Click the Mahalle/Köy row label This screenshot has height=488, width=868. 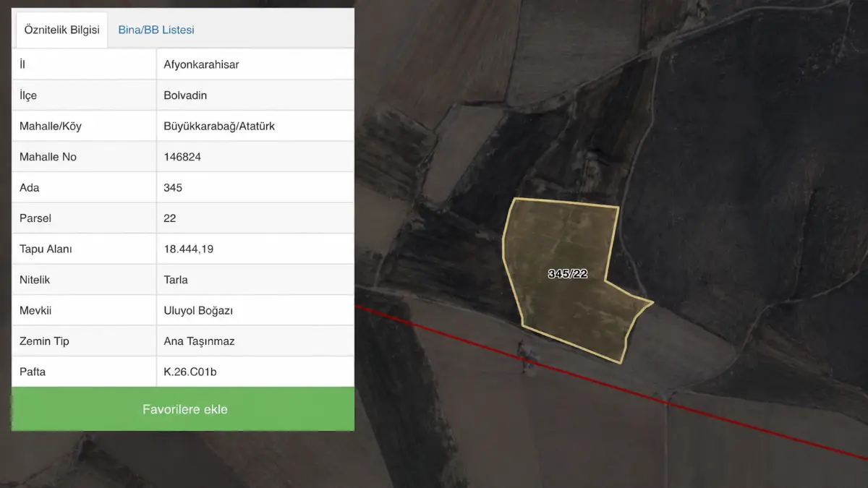click(x=84, y=126)
